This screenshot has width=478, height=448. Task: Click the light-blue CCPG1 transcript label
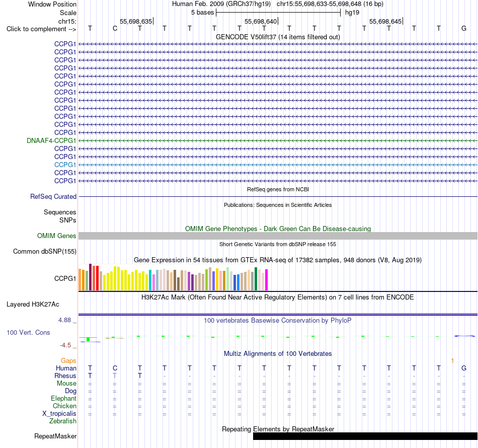tap(65, 165)
